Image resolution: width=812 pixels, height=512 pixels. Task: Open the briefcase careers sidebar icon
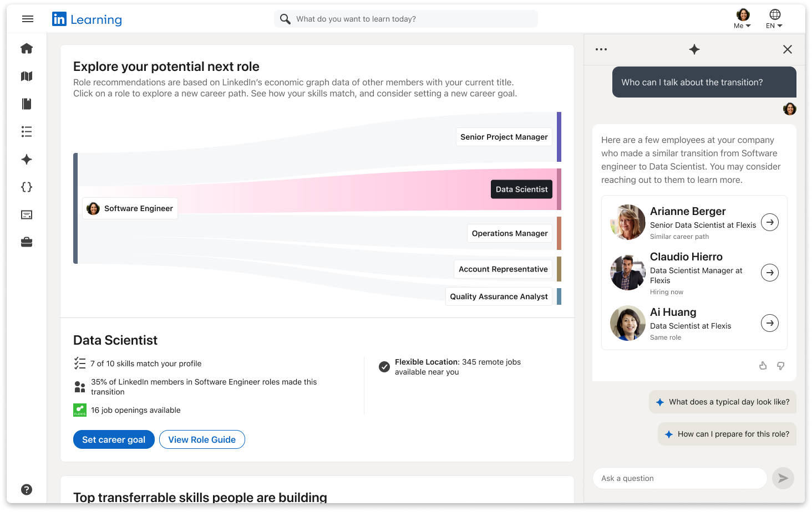click(x=27, y=242)
